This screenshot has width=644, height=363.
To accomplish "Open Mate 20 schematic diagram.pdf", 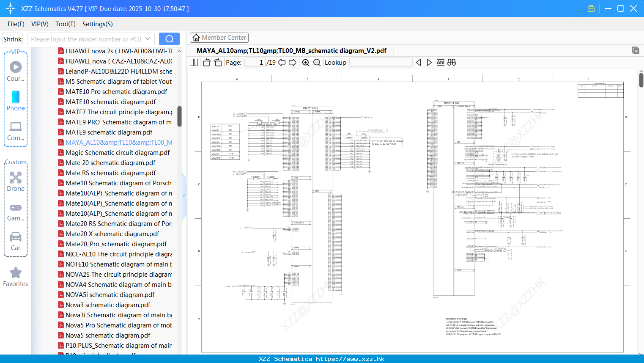I will 106,162.
